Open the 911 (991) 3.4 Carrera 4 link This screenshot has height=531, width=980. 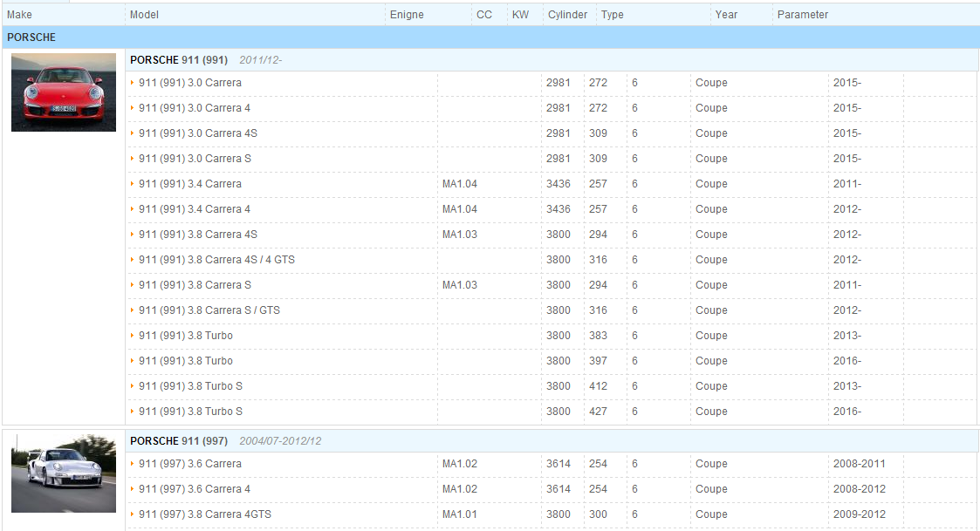[195, 209]
